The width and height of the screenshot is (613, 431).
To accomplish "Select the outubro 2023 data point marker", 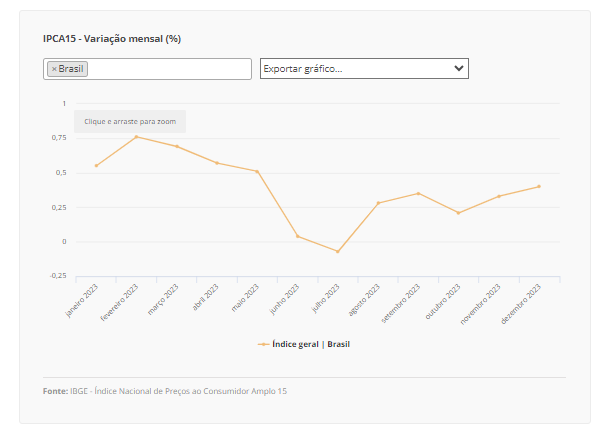I will tap(459, 213).
